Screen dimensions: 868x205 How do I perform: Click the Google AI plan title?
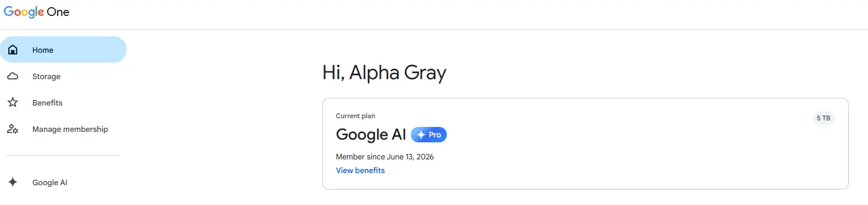[371, 135]
